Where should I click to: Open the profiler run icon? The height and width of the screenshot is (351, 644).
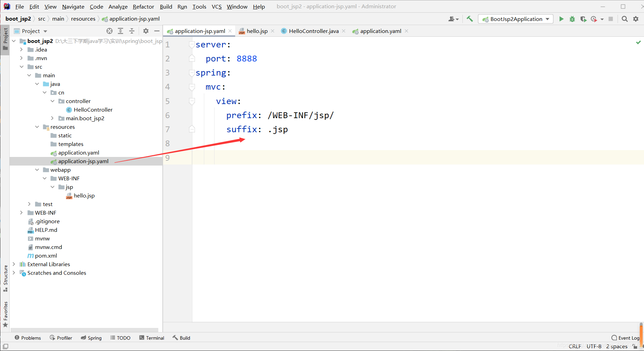coord(594,19)
